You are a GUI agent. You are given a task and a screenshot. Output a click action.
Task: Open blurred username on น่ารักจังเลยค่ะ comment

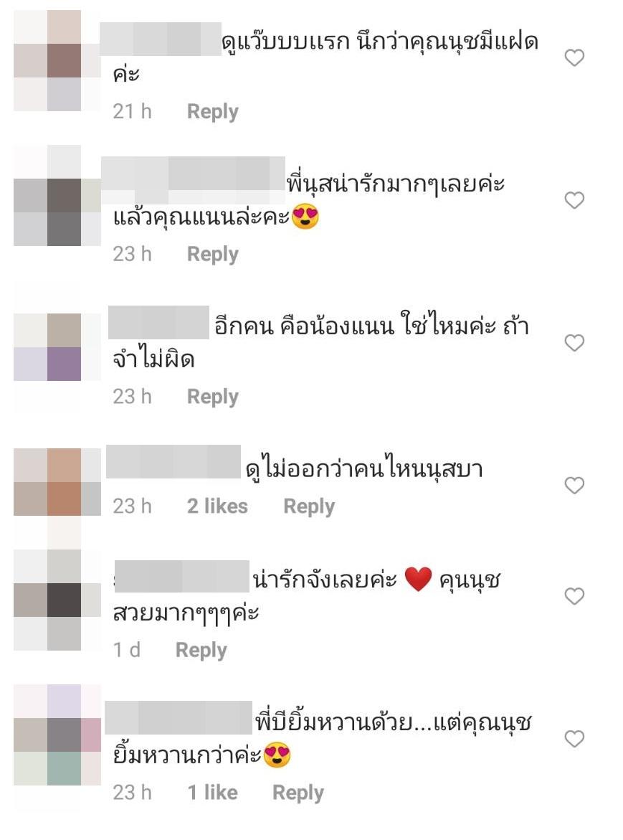point(182,577)
